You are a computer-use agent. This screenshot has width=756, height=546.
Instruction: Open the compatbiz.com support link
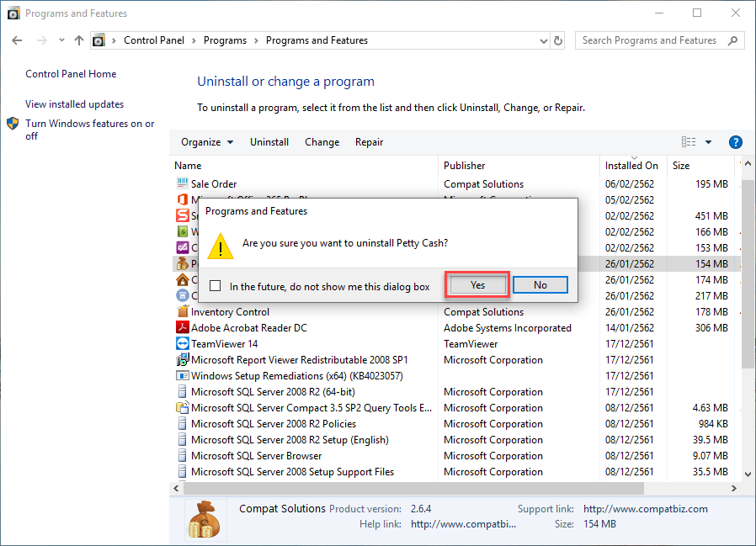[646, 509]
